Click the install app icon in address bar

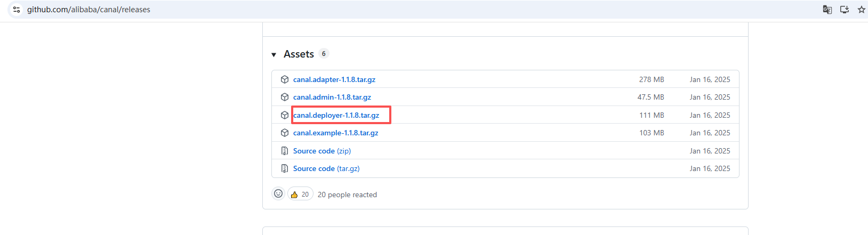point(845,10)
